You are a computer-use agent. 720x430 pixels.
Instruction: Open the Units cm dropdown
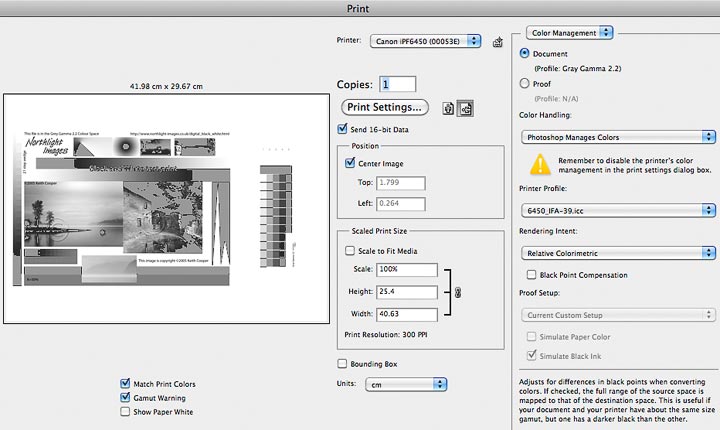[x=406, y=384]
